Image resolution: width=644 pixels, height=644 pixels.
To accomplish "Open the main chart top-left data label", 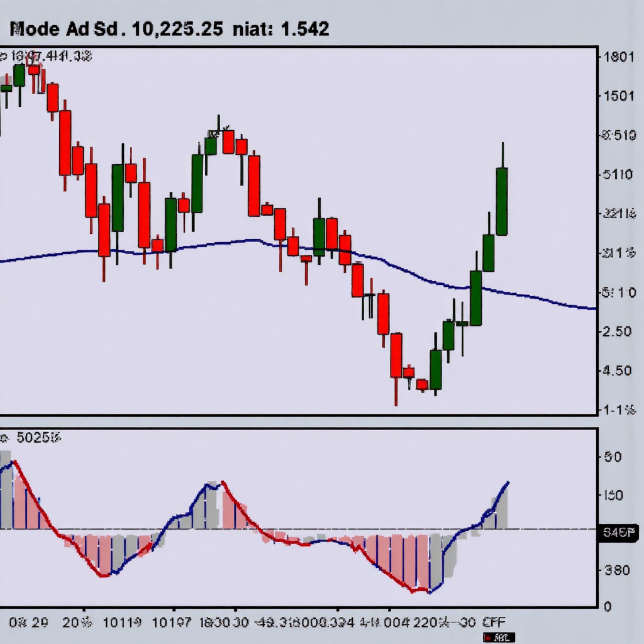I will pyautogui.click(x=48, y=57).
